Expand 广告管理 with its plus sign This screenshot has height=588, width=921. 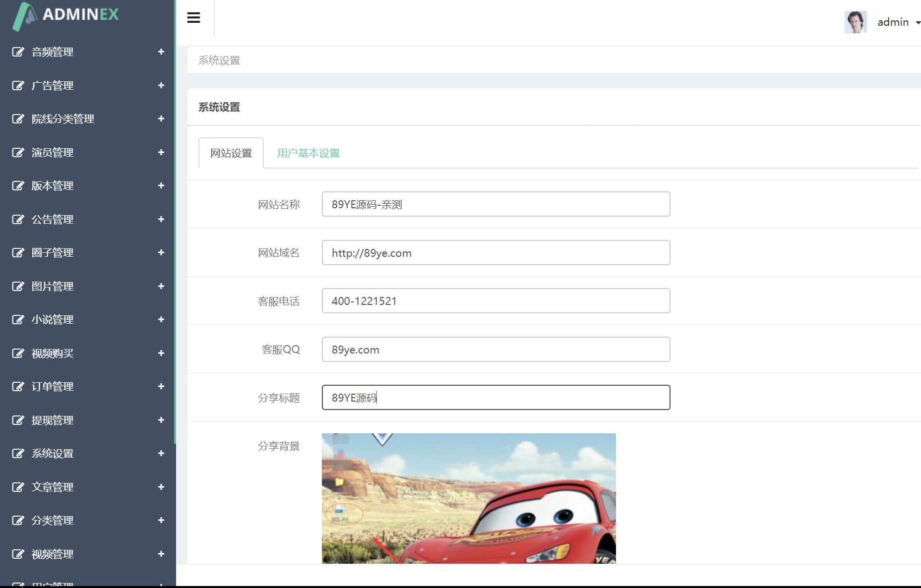coord(161,85)
